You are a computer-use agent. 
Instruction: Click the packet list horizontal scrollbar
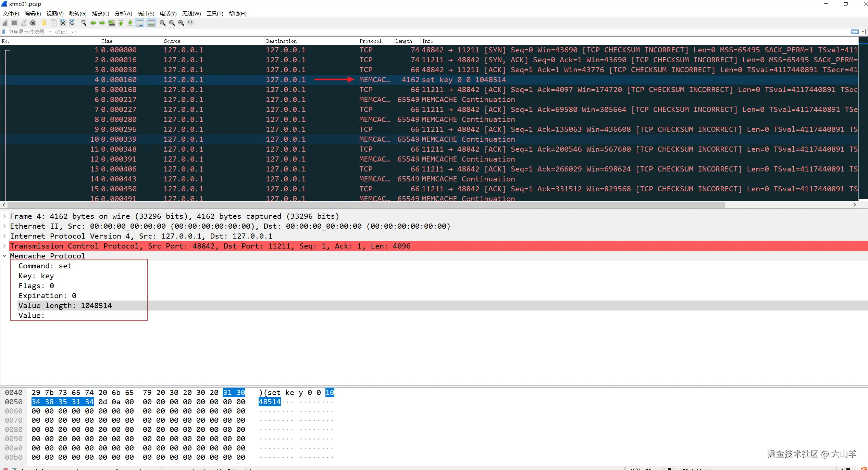(x=366, y=205)
